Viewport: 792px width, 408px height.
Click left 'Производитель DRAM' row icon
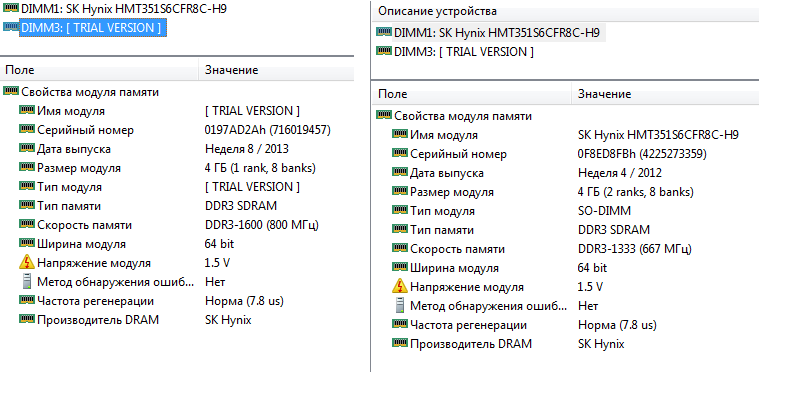pyautogui.click(x=27, y=319)
